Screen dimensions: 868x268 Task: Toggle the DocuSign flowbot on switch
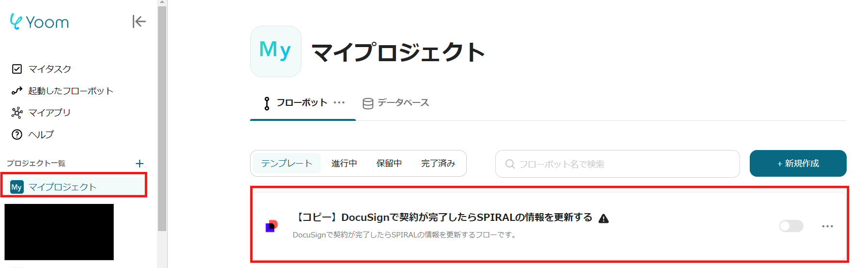pyautogui.click(x=791, y=226)
